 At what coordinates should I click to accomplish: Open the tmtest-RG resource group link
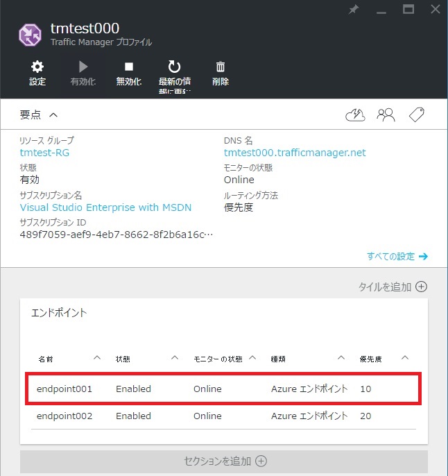pyautogui.click(x=44, y=153)
